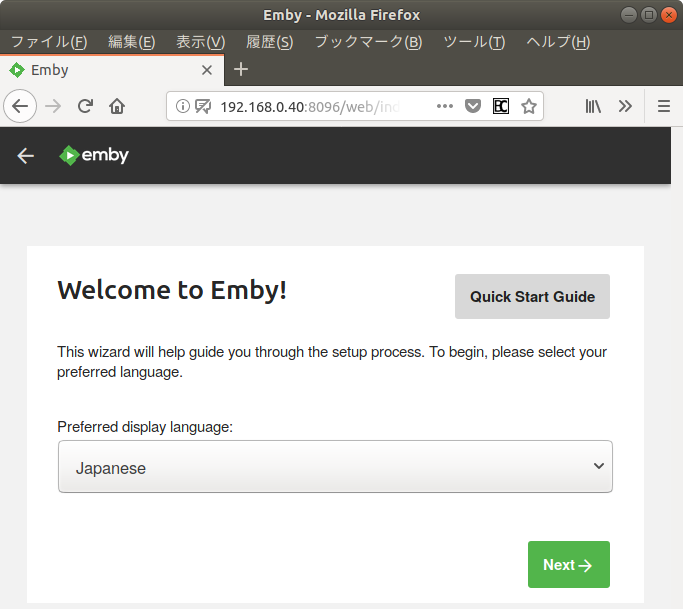
Task: Go back with Firefox back arrow
Action: point(20,106)
